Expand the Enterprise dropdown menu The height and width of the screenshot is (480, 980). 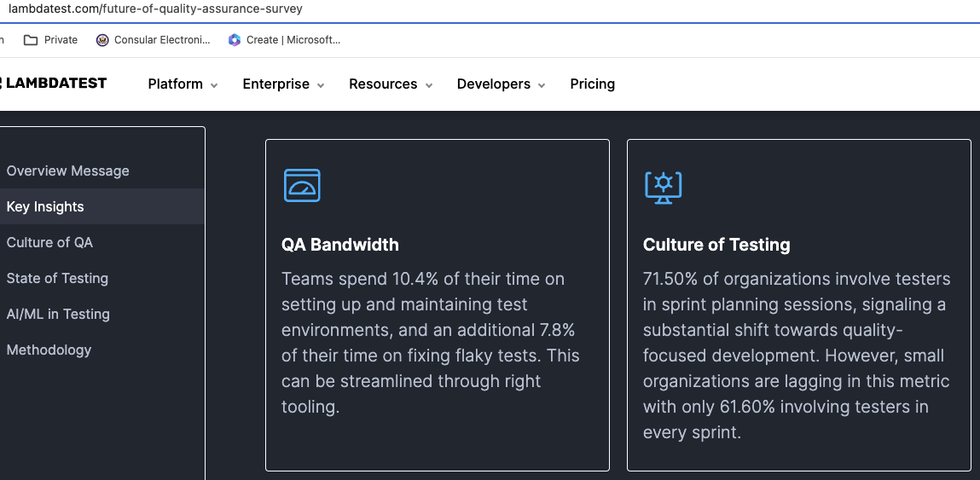pyautogui.click(x=283, y=84)
